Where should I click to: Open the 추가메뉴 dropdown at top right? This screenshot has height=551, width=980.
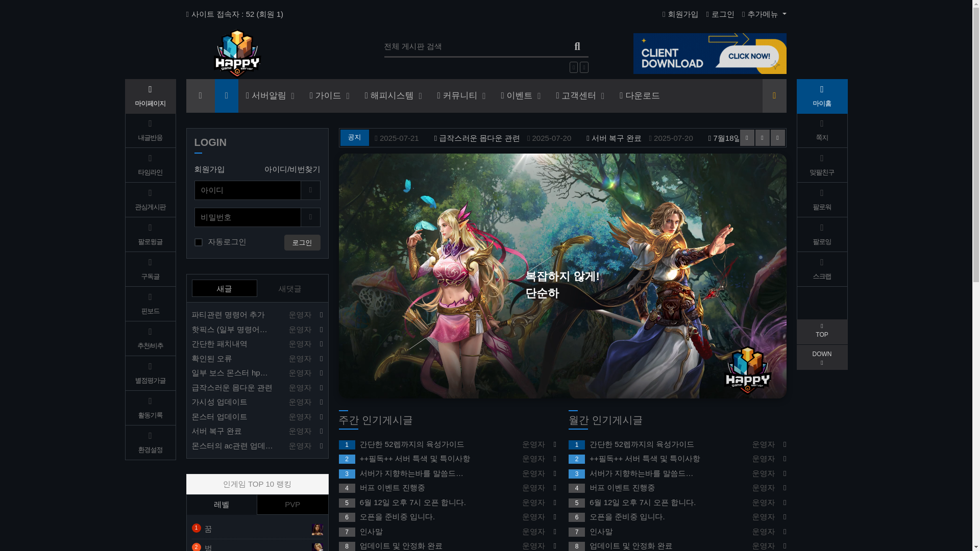pos(764,14)
